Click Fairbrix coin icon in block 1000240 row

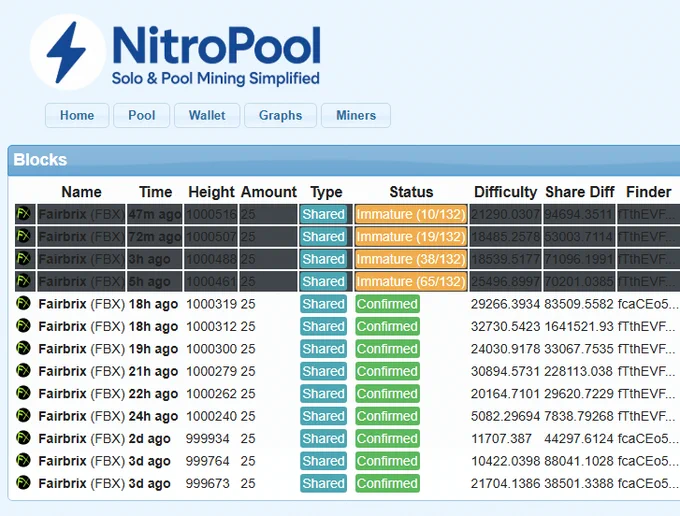23,415
